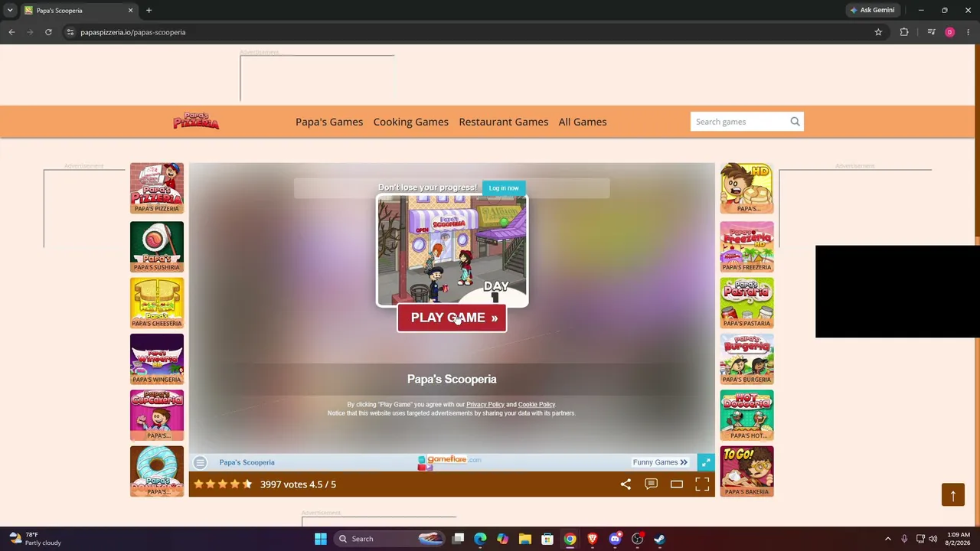The height and width of the screenshot is (551, 980).
Task: Open the Papa's Games menu
Action: [x=329, y=122]
